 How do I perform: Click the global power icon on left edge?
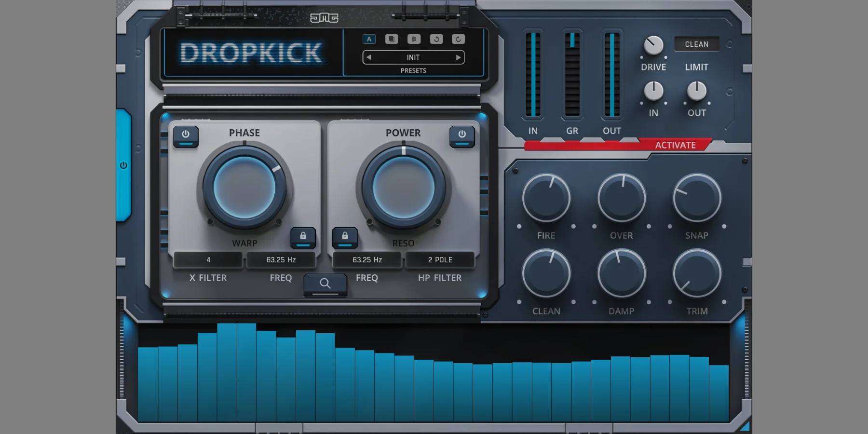(x=123, y=165)
